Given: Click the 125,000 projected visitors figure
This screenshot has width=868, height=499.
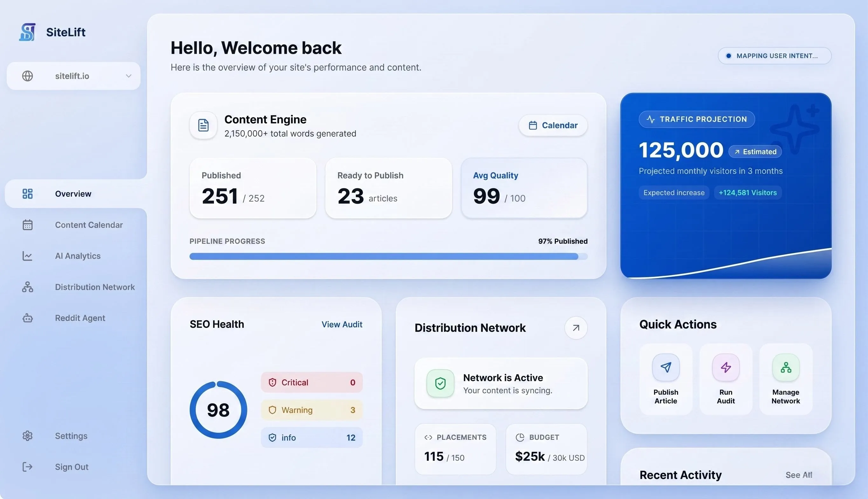Looking at the screenshot, I should (681, 150).
